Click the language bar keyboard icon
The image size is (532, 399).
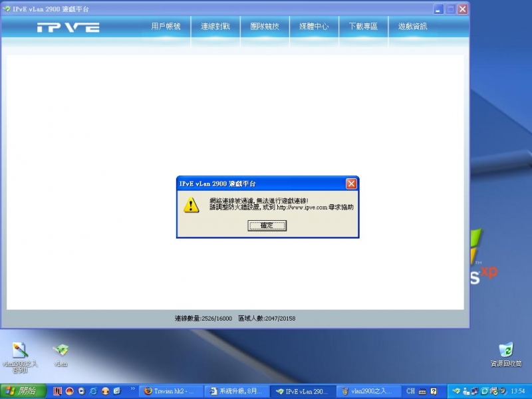[x=422, y=392]
